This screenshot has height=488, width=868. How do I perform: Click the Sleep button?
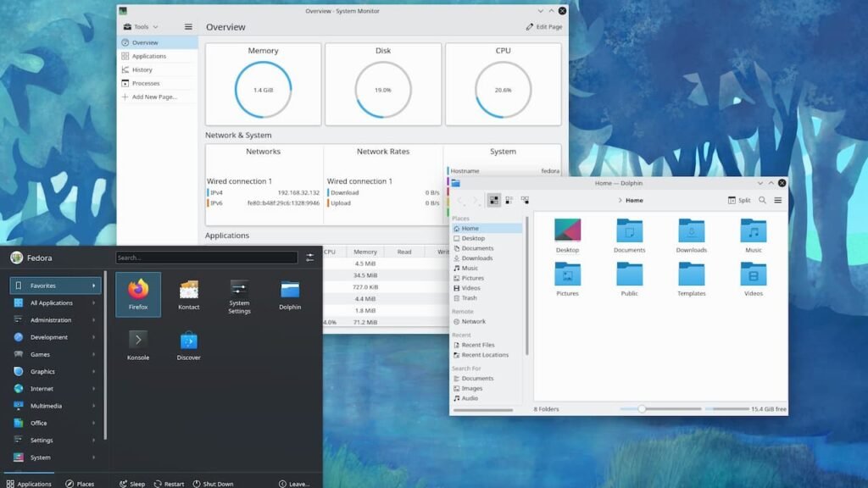click(x=132, y=484)
